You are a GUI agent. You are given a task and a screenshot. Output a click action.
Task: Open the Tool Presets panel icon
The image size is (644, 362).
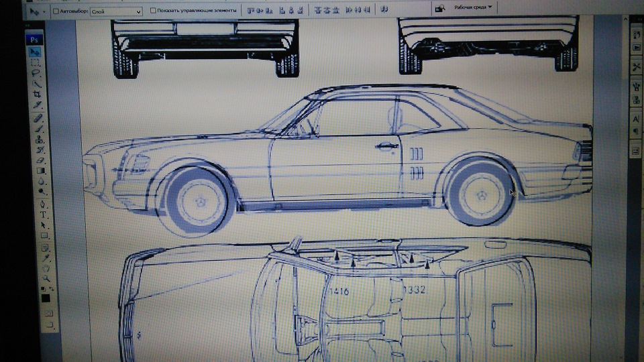(637, 66)
